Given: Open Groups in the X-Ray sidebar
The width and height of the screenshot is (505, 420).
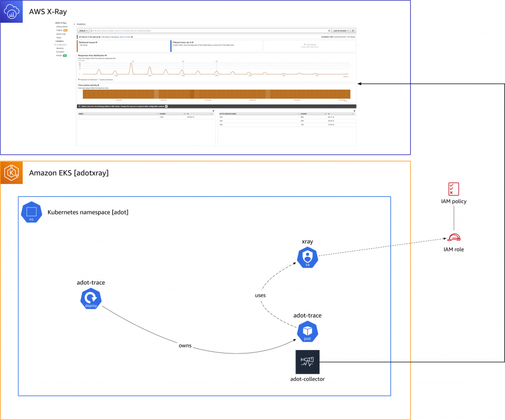Looking at the screenshot, I should coord(59,55).
